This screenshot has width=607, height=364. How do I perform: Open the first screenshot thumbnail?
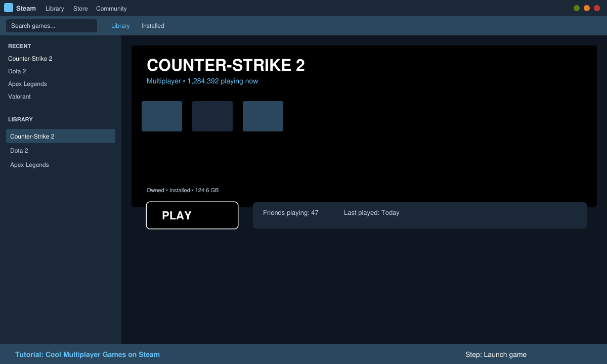162,116
